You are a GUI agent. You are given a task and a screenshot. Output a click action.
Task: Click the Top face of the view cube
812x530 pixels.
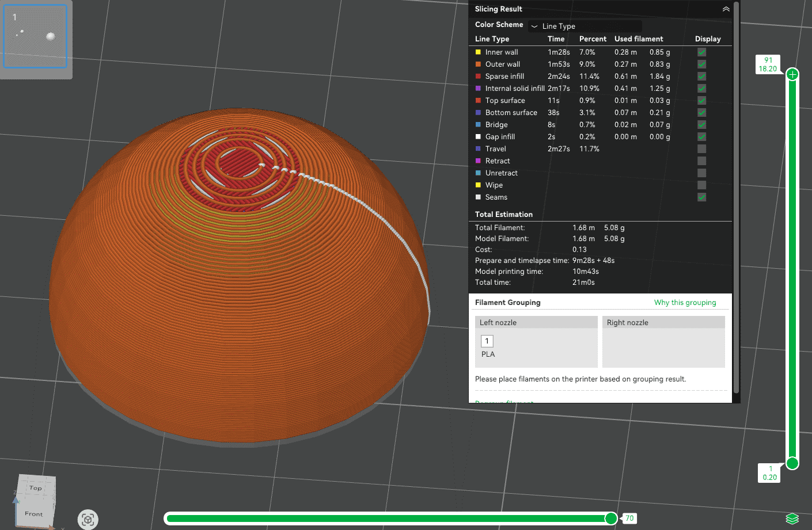click(36, 487)
